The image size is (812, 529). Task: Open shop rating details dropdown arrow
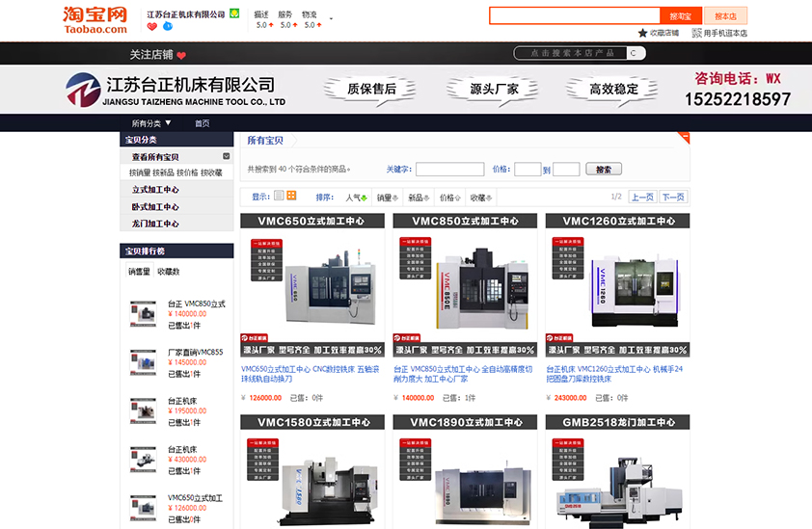[331, 19]
